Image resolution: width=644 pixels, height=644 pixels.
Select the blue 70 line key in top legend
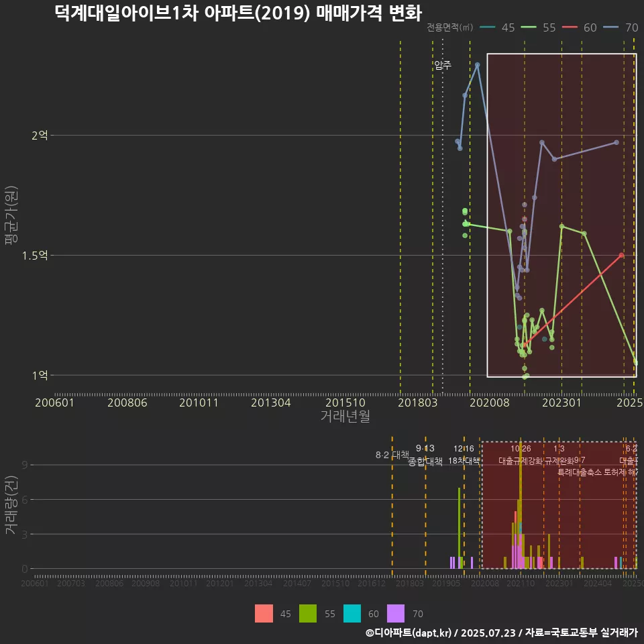click(x=610, y=28)
